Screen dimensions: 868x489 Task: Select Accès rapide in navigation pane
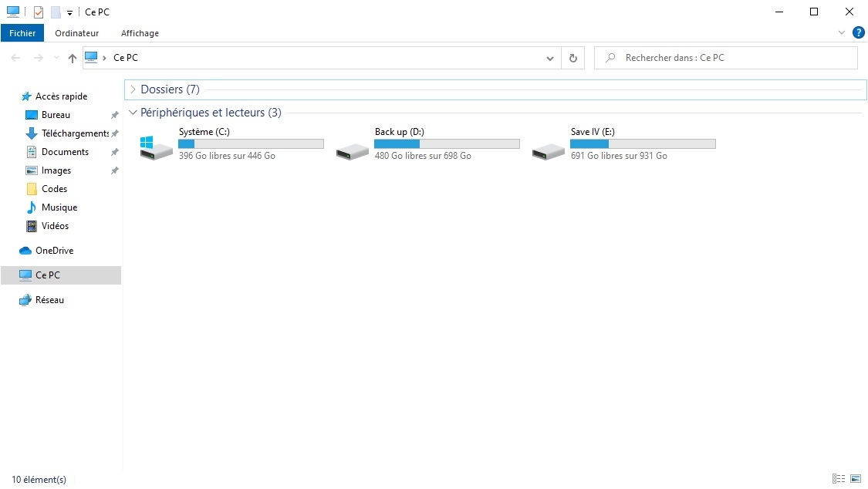[61, 96]
